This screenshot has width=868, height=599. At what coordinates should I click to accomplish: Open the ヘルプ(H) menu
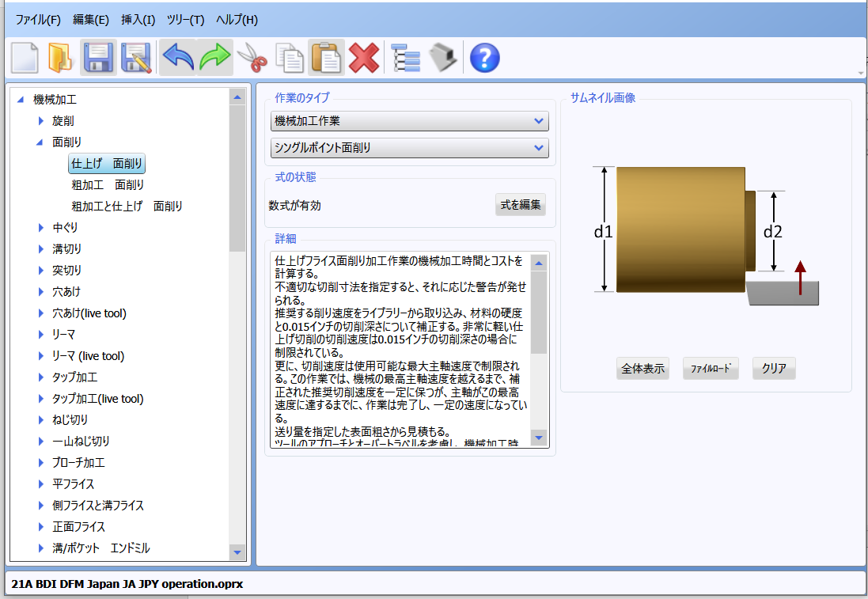(x=237, y=19)
